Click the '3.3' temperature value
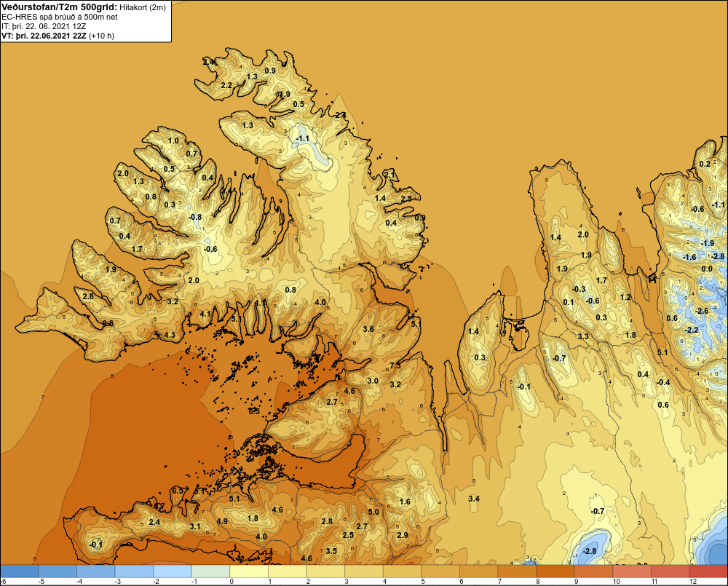Image resolution: width=728 pixels, height=586 pixels. pos(583,336)
